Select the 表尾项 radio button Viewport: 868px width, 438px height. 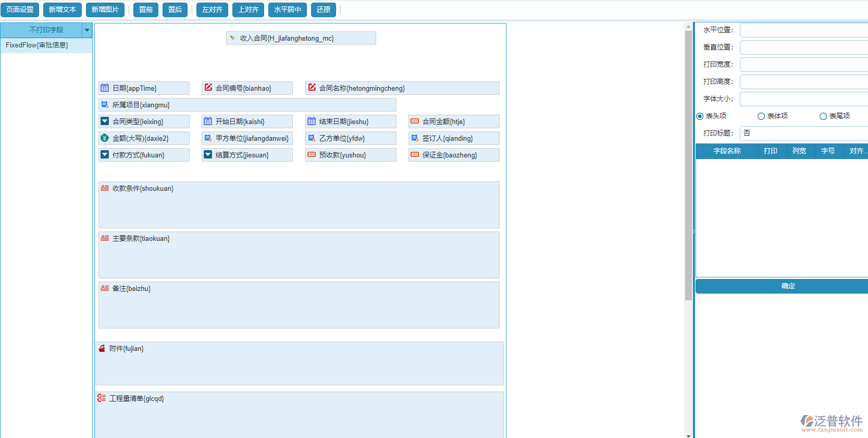pos(823,116)
